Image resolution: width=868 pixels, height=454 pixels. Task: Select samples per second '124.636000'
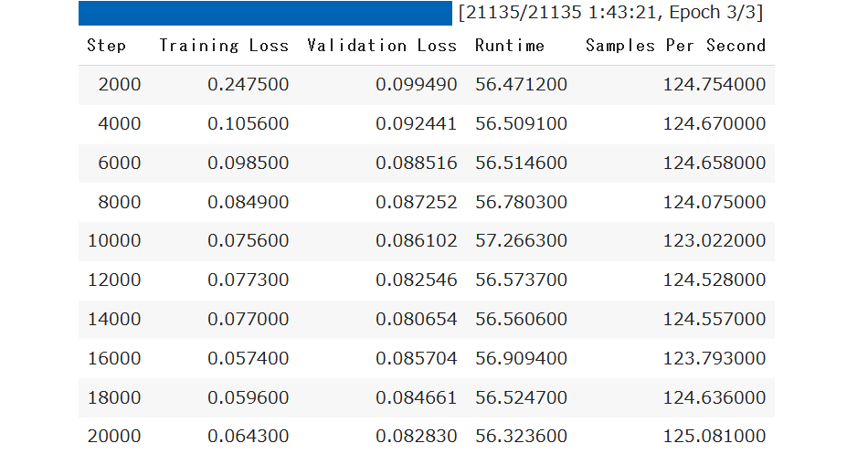coord(715,398)
